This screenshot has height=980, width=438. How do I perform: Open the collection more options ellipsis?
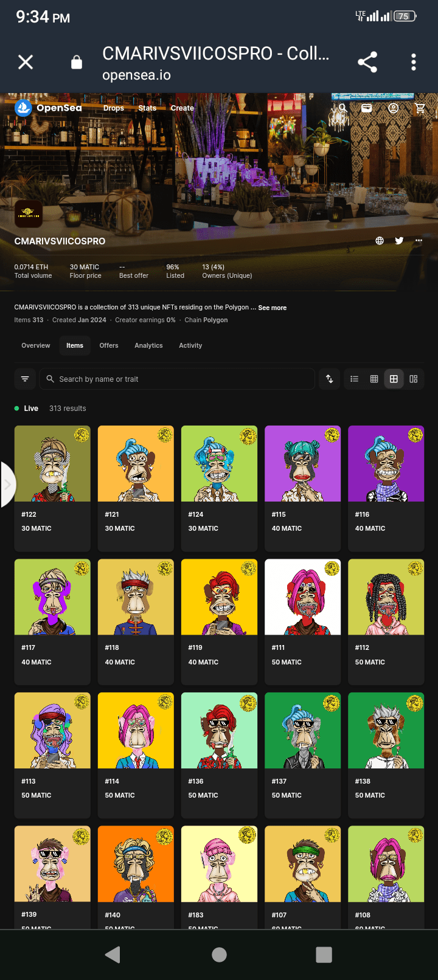point(419,241)
